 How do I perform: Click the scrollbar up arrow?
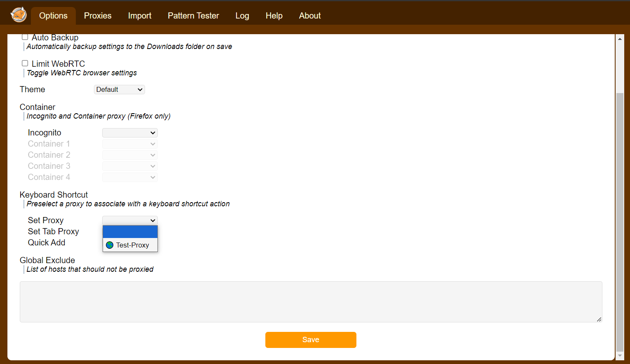pos(620,39)
